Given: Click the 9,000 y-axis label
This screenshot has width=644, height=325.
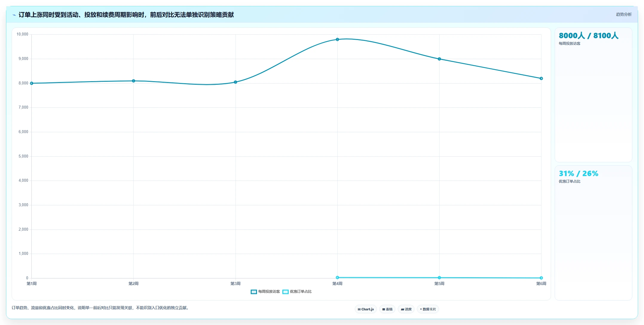Looking at the screenshot, I should coord(23,59).
